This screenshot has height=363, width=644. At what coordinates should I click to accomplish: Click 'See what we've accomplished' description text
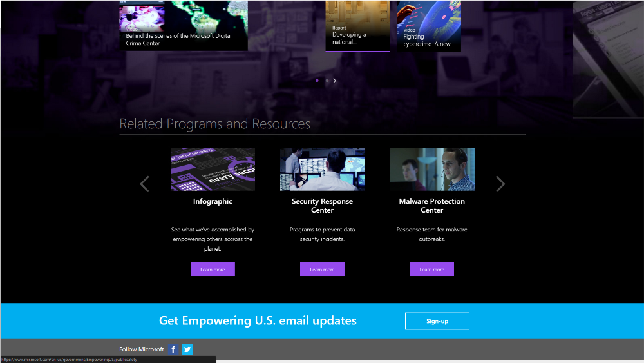coord(213,239)
